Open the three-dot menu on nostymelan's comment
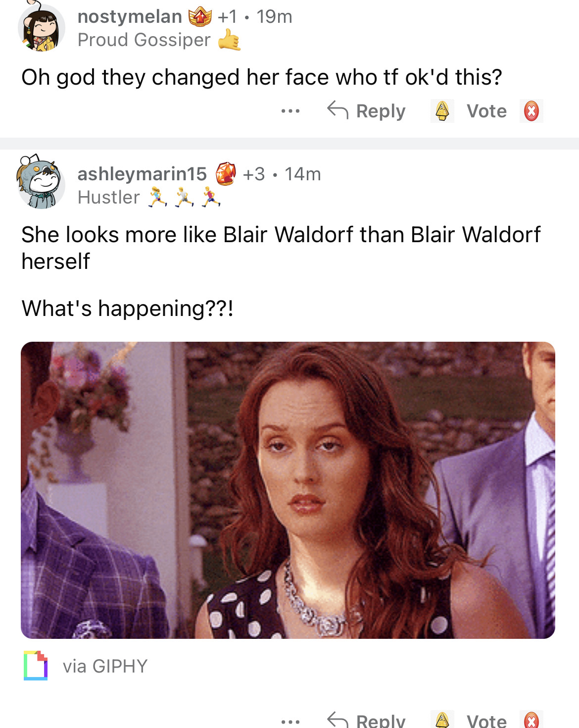579x728 pixels. tap(290, 111)
